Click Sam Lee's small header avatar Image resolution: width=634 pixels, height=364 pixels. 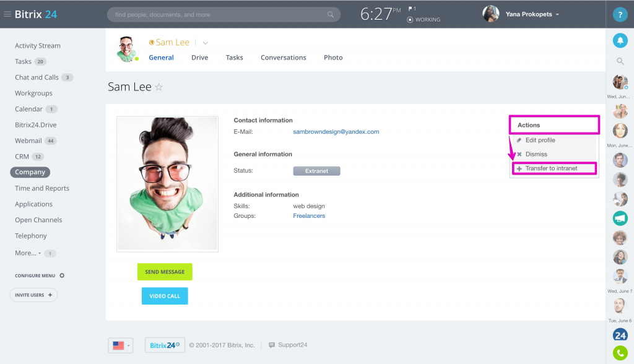tap(126, 49)
